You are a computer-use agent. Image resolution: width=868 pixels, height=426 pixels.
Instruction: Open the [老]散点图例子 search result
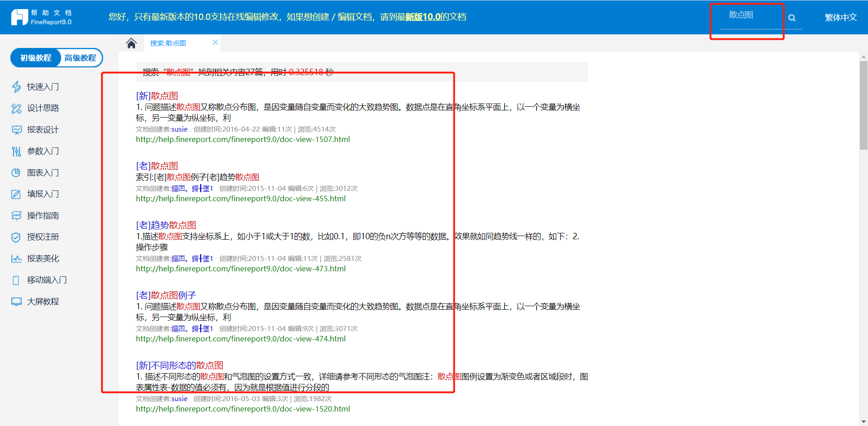(166, 295)
